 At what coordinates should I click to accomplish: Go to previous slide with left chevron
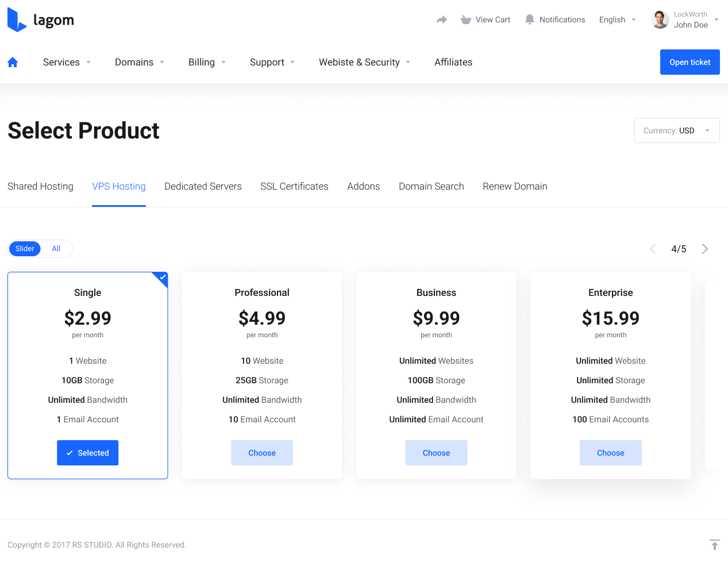pyautogui.click(x=653, y=249)
